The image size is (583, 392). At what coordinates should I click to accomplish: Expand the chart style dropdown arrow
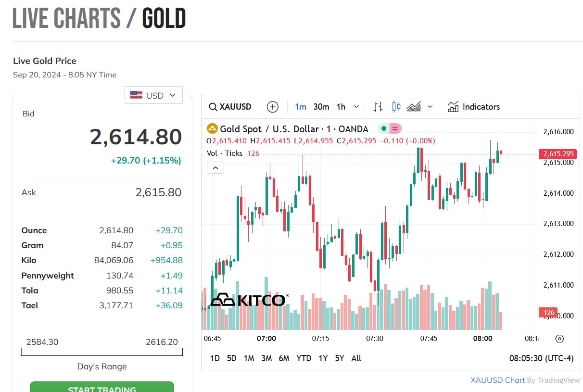[430, 107]
